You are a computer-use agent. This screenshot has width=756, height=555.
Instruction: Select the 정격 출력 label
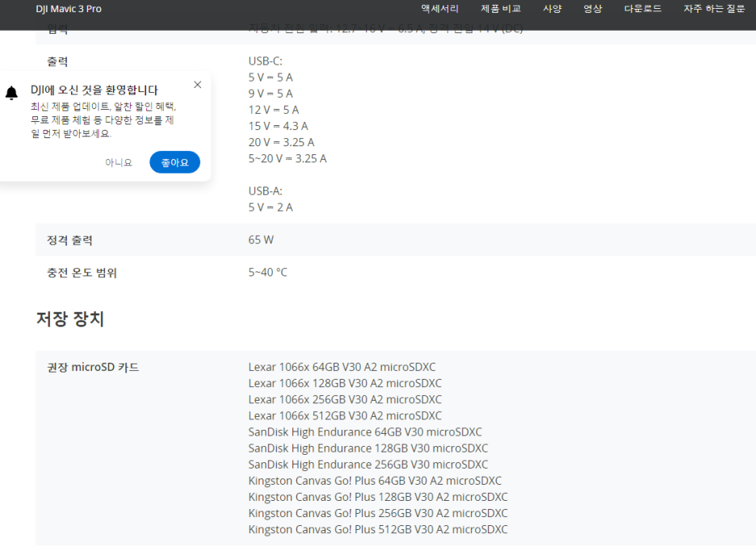coord(69,240)
